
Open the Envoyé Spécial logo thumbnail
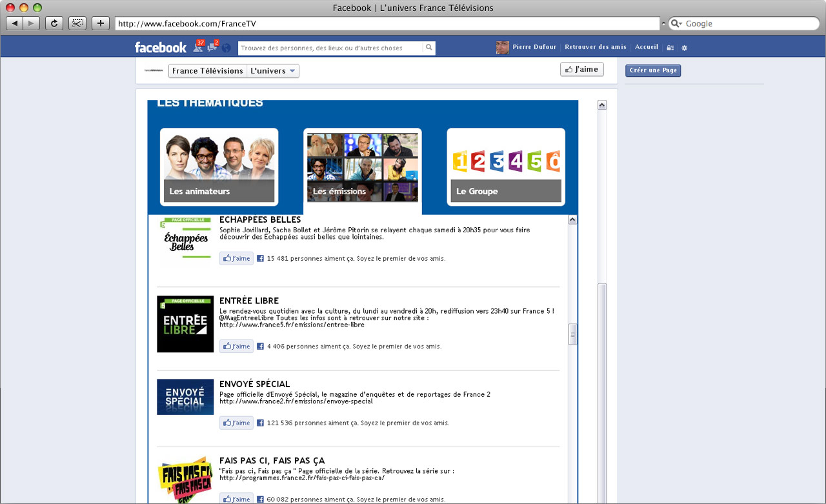185,397
